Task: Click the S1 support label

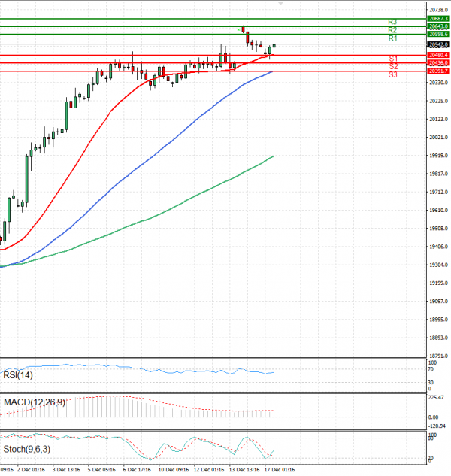Action: point(393,59)
